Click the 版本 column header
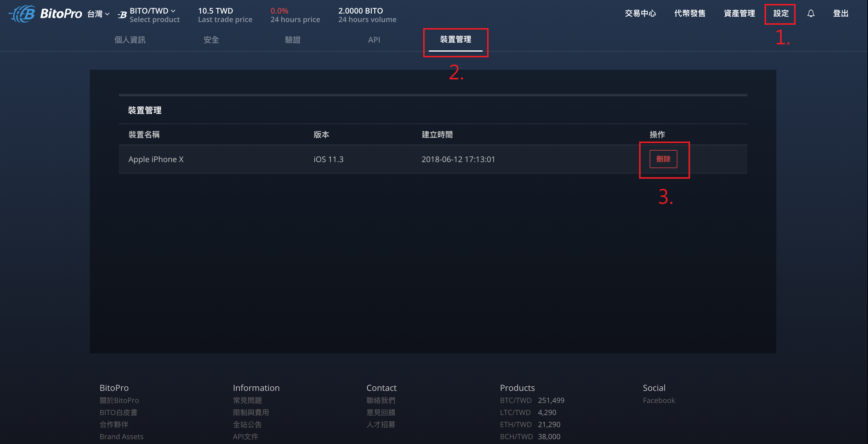The image size is (868, 444). [x=321, y=135]
